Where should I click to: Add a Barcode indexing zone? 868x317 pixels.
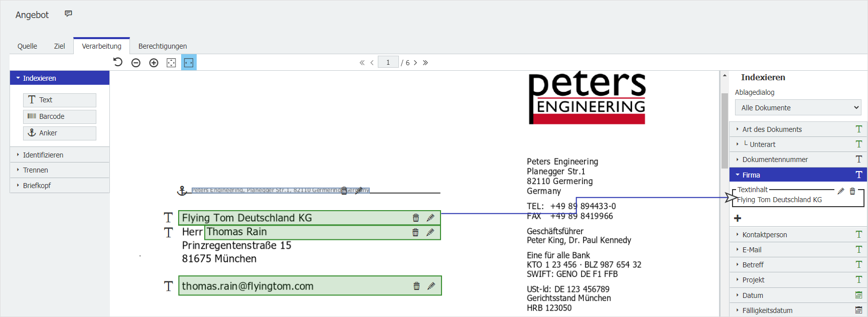pyautogui.click(x=59, y=116)
